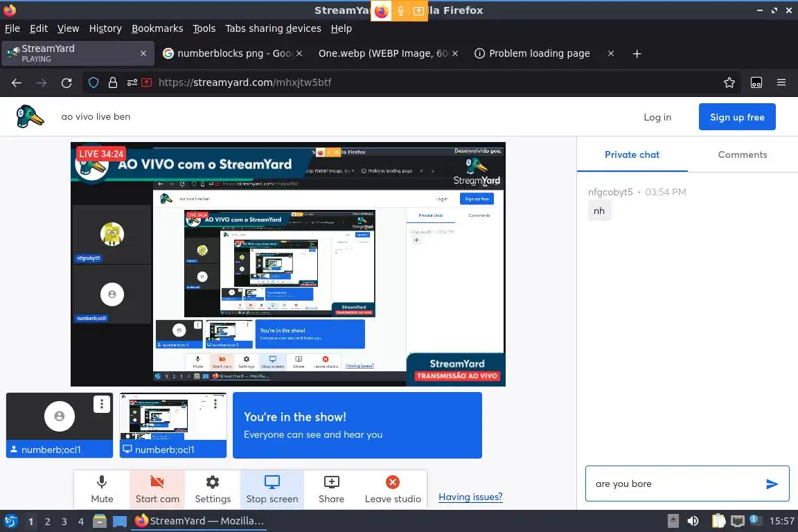Switch to workspace 2 in taskbar
The image size is (798, 532).
pyautogui.click(x=47, y=522)
